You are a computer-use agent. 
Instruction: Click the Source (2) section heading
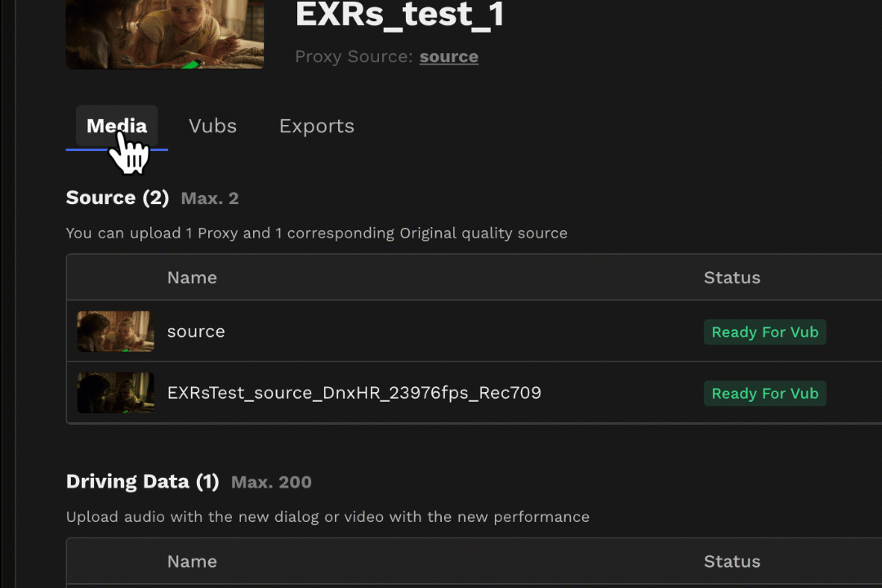click(x=117, y=198)
